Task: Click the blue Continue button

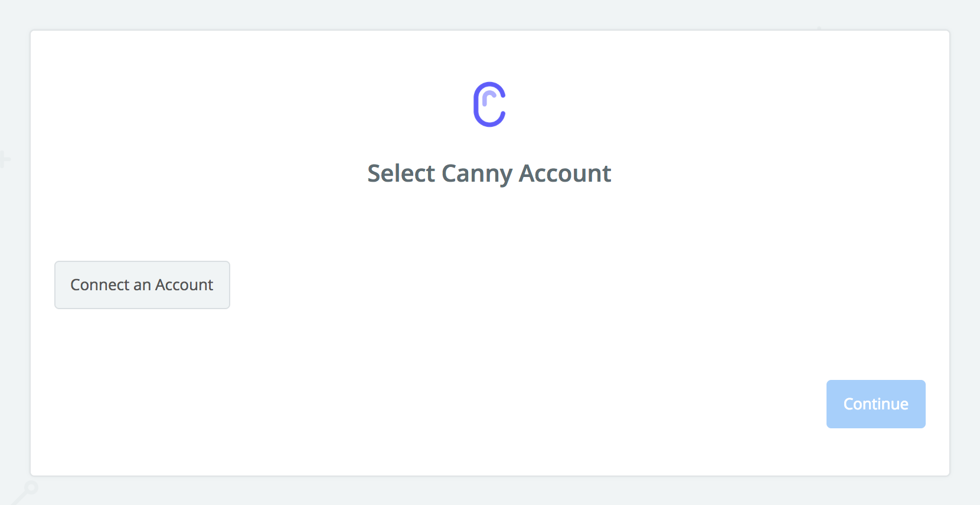Action: pos(876,404)
